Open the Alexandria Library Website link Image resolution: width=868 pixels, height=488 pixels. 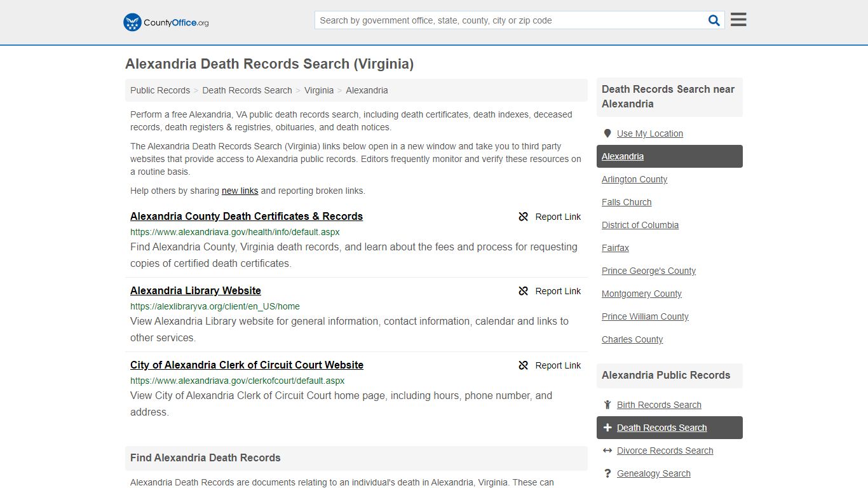click(196, 290)
